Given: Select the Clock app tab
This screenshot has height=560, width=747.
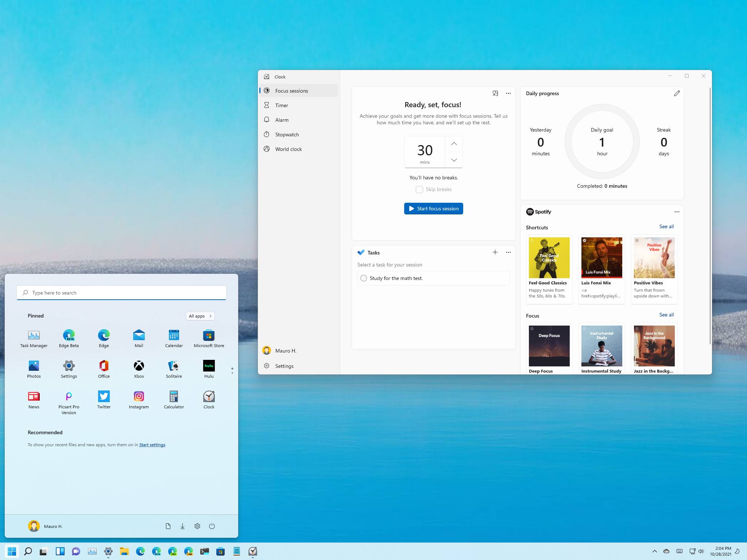Looking at the screenshot, I should (x=280, y=76).
